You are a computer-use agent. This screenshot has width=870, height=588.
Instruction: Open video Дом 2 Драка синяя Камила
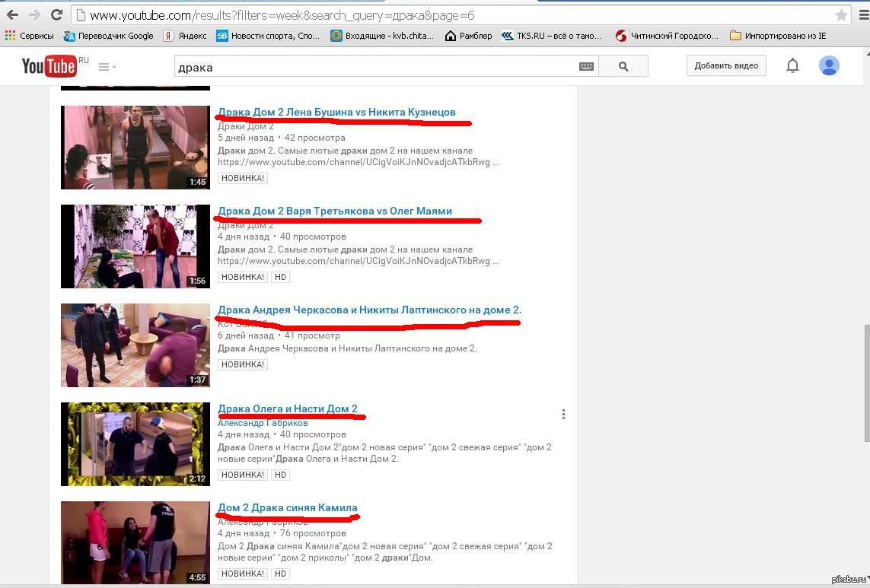click(x=288, y=507)
